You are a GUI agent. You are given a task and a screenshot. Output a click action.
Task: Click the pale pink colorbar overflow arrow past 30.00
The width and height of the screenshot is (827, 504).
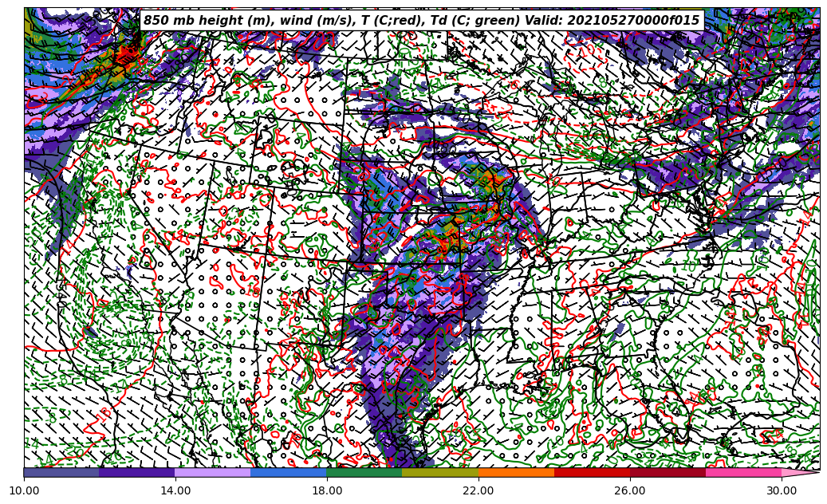(799, 472)
